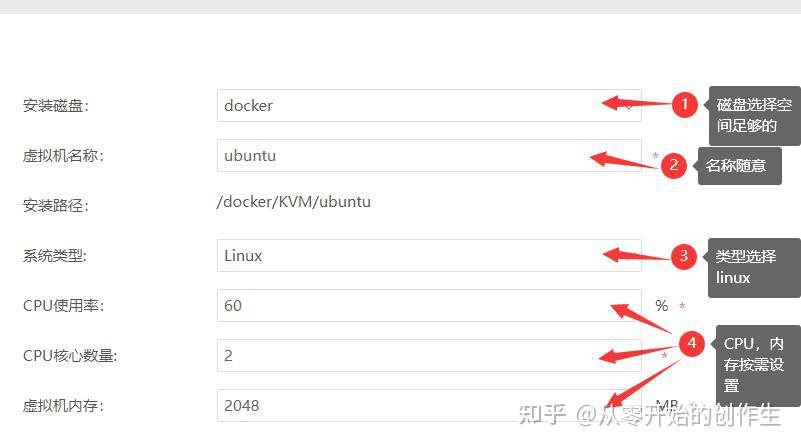Click the 虚拟机内存 field containing 2048
801x448 pixels.
coord(429,406)
